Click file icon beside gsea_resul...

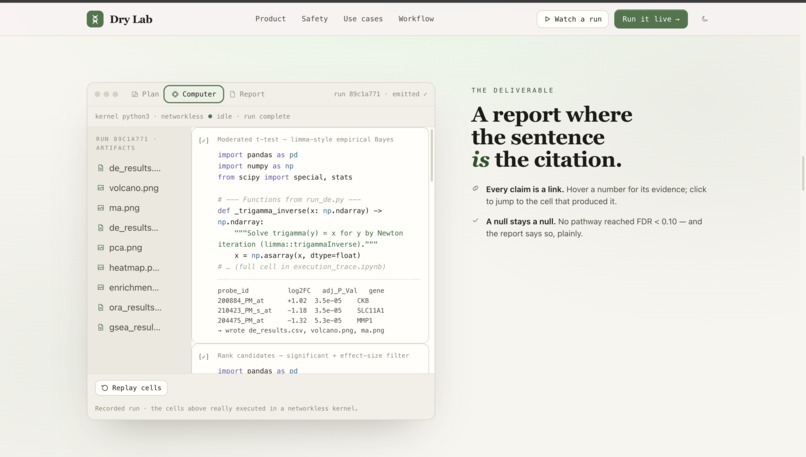101,327
